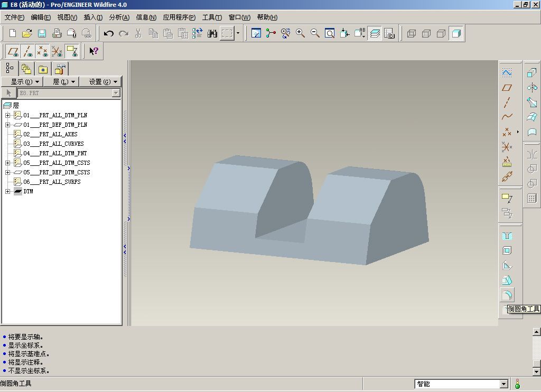Open the Layers icon in the toolbar
This screenshot has width=541, height=392.
coord(375,33)
